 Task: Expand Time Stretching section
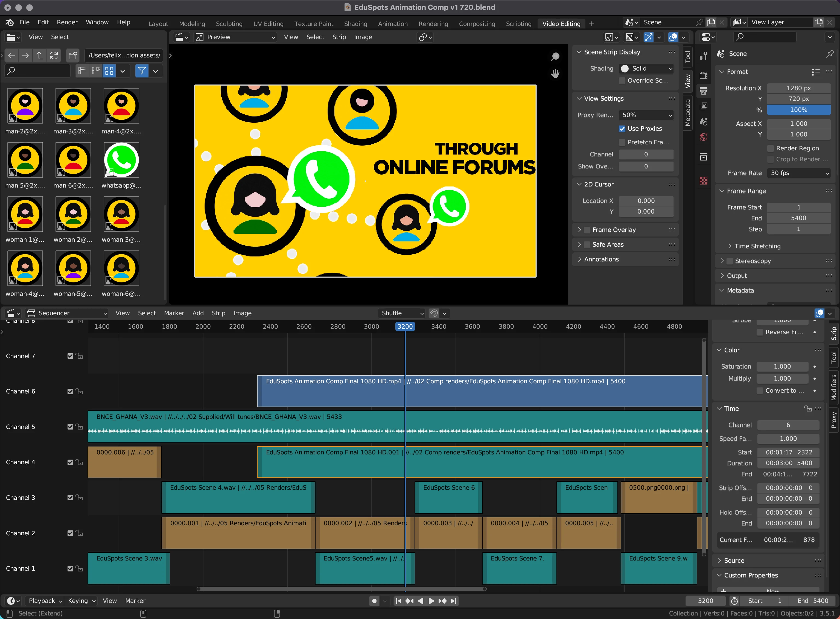[730, 246]
